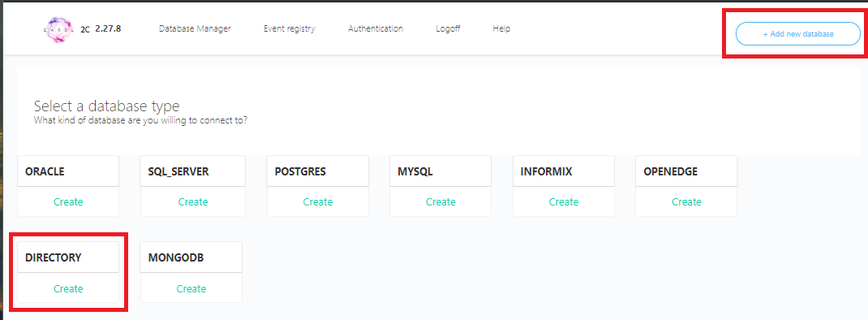
Task: Create a MONGODB database connection
Action: coord(191,288)
